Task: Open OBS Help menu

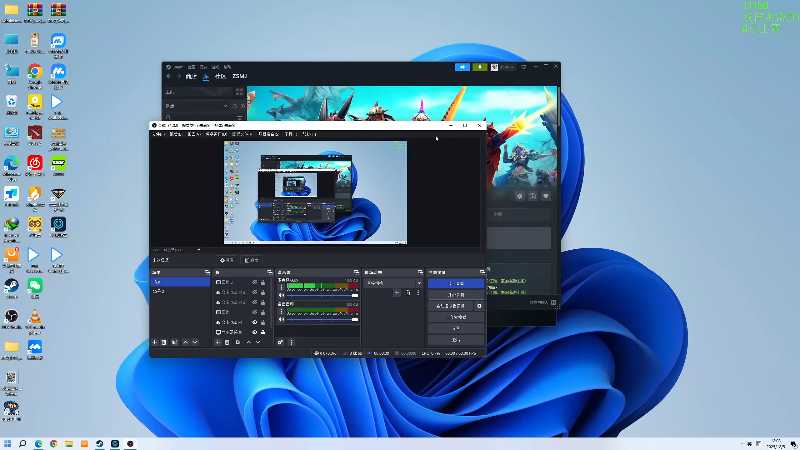Action: [x=309, y=134]
